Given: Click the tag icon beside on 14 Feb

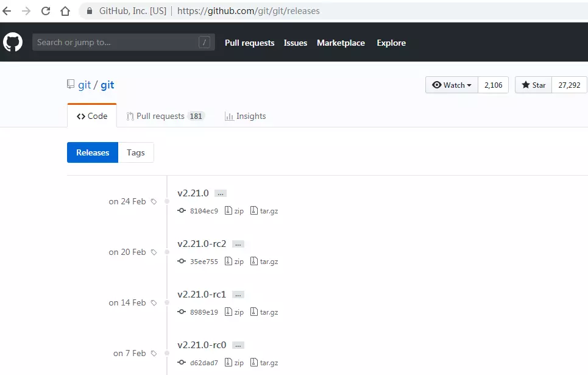Looking at the screenshot, I should pyautogui.click(x=154, y=303).
